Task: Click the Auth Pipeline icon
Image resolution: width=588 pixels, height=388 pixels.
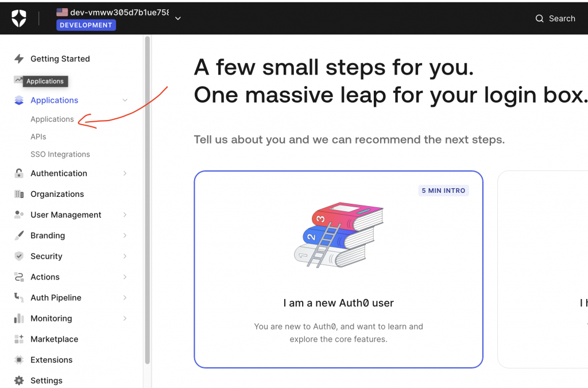Action: click(19, 297)
